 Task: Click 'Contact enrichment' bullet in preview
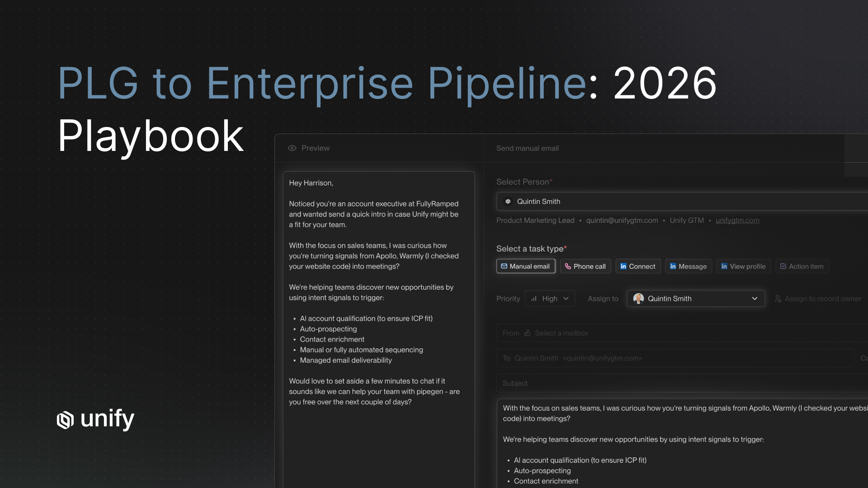332,339
